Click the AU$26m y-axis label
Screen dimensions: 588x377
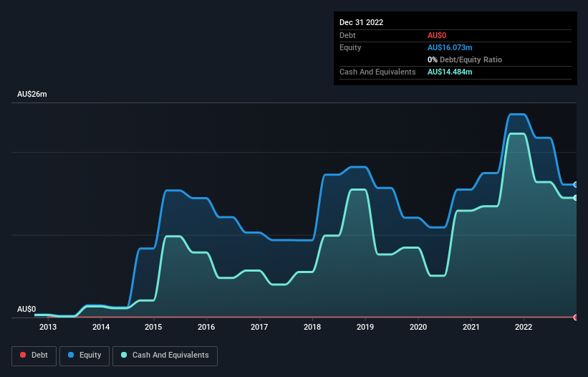(x=32, y=94)
